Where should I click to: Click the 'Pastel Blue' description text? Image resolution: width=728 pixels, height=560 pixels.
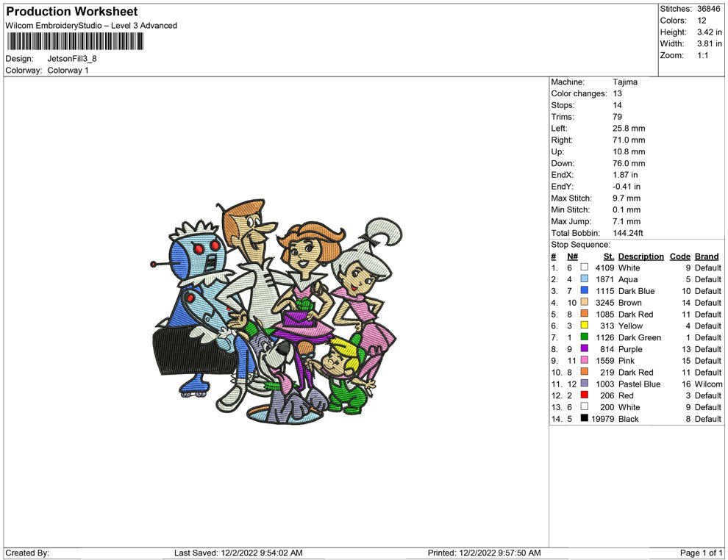tap(639, 384)
